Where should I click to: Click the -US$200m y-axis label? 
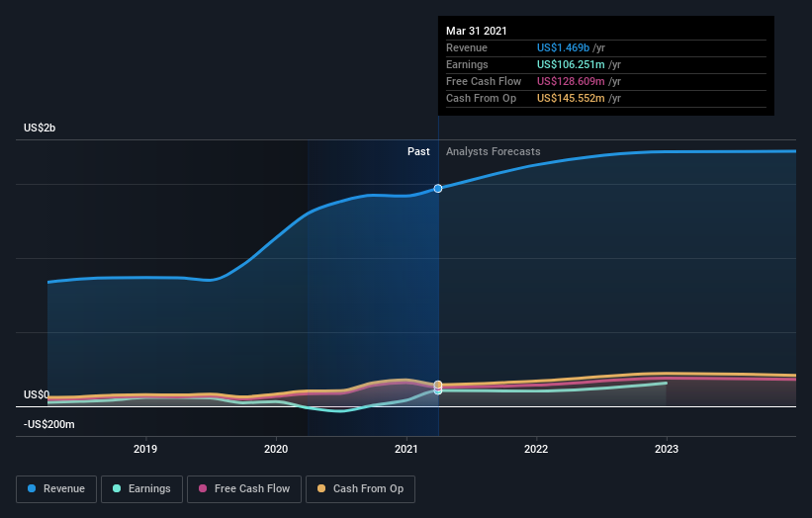click(x=49, y=424)
